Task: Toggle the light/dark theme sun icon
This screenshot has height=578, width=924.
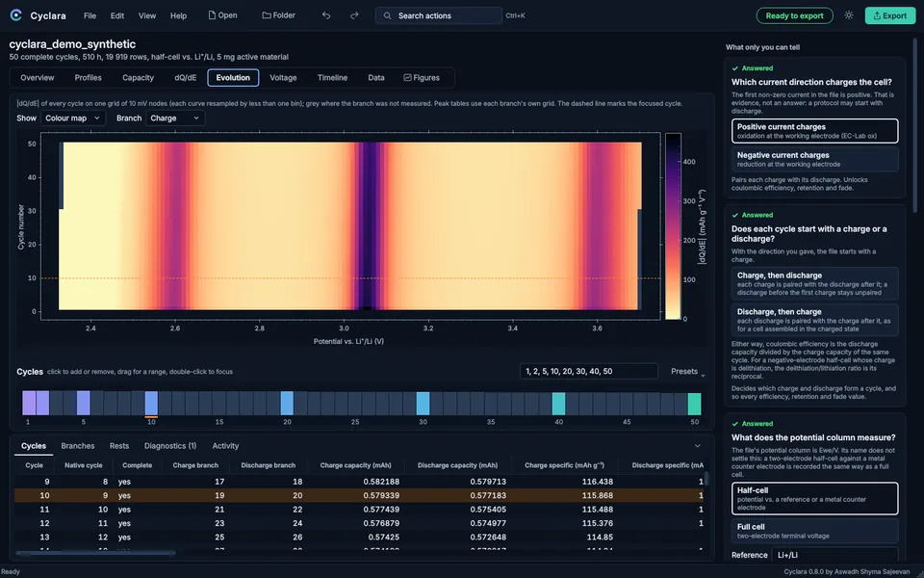Action: 849,15
